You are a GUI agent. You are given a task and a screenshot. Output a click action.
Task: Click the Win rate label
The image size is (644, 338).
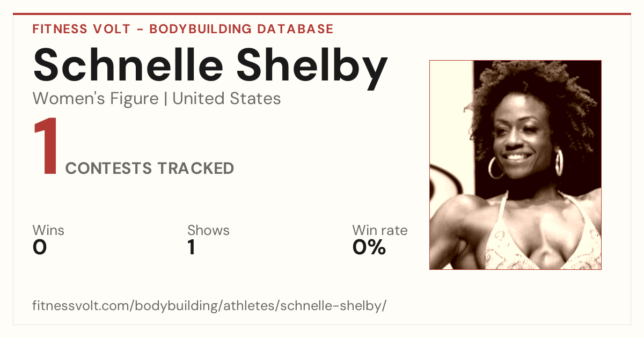coord(380,231)
